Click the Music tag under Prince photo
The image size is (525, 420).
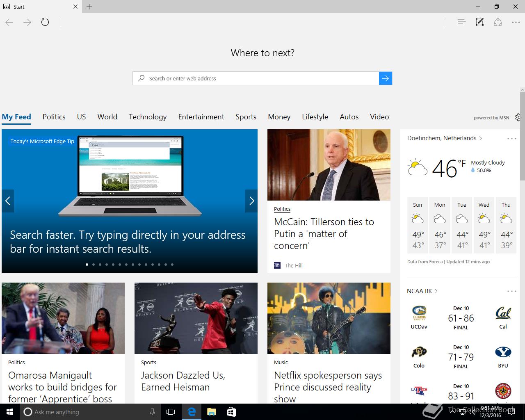click(x=281, y=362)
